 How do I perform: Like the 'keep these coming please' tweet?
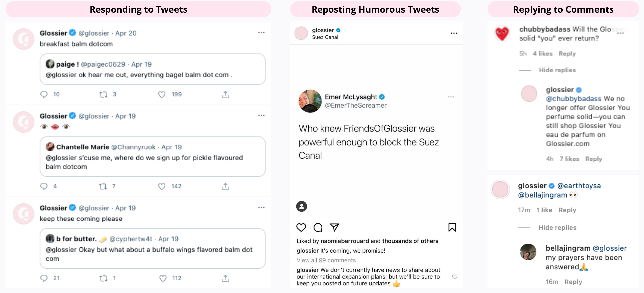(163, 278)
